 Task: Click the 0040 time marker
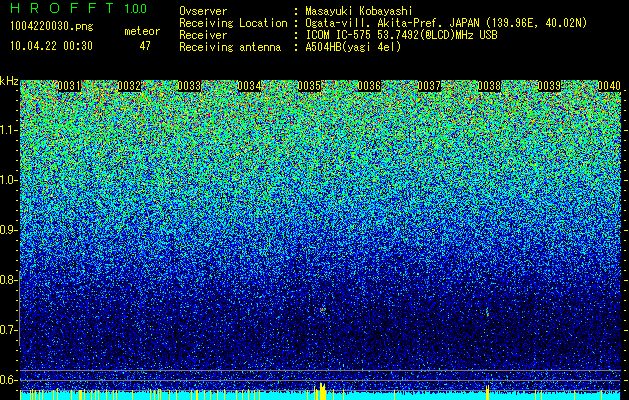pyautogui.click(x=609, y=86)
